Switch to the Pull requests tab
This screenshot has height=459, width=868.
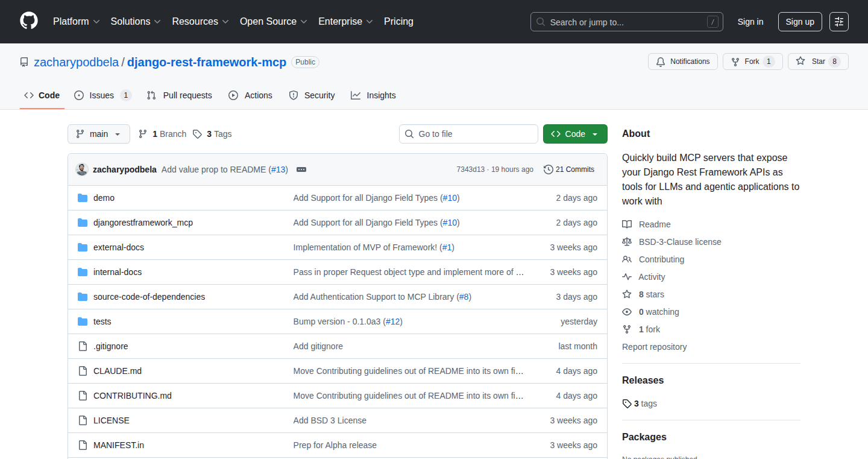click(x=180, y=95)
